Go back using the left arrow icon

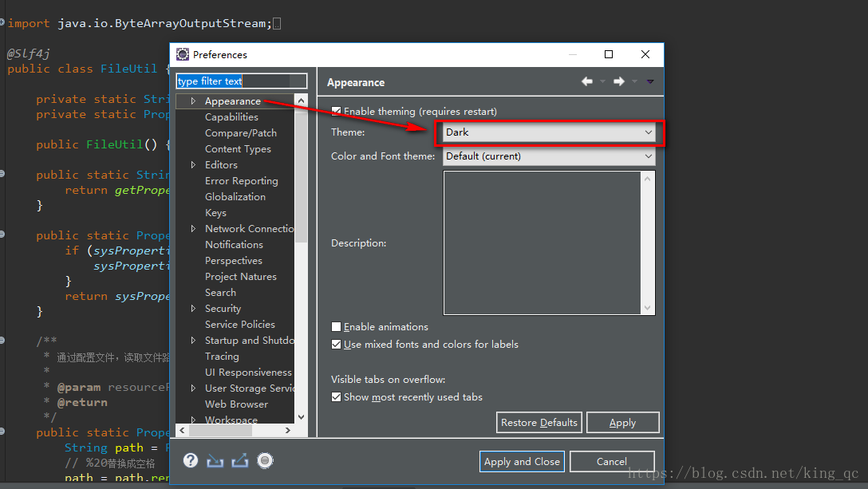587,81
